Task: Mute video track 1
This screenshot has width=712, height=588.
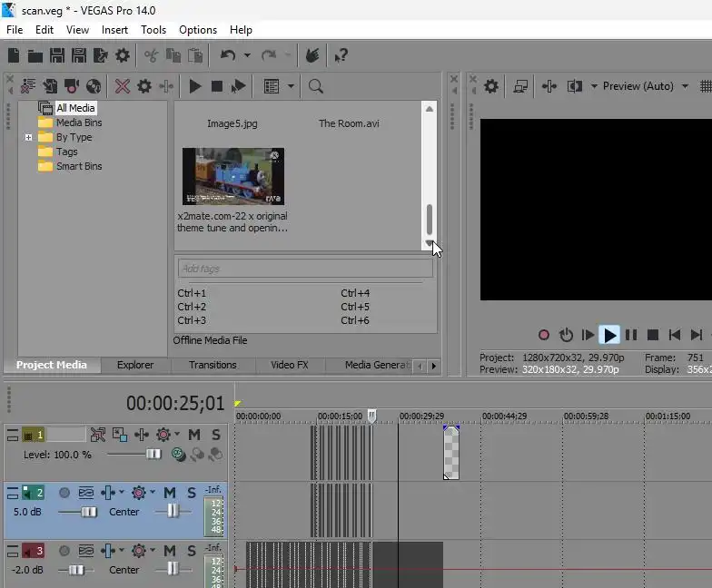Action: pyautogui.click(x=194, y=435)
